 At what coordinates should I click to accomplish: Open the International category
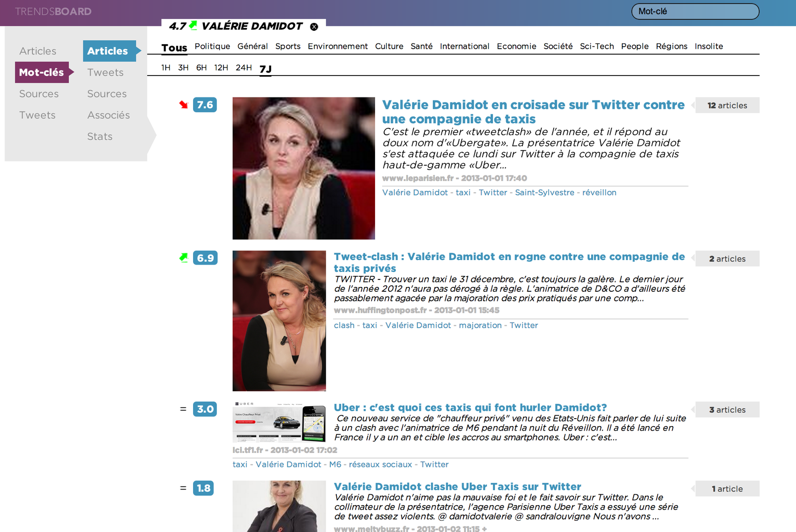point(465,46)
